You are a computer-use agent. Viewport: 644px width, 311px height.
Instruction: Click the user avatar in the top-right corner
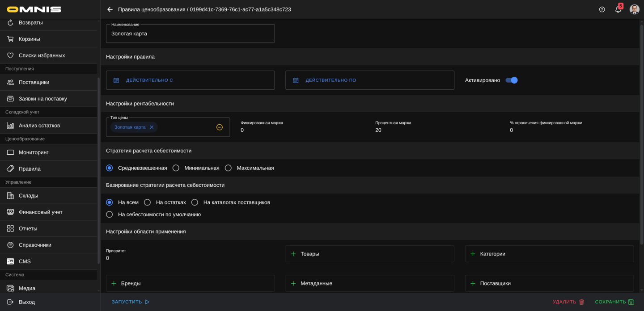point(634,9)
